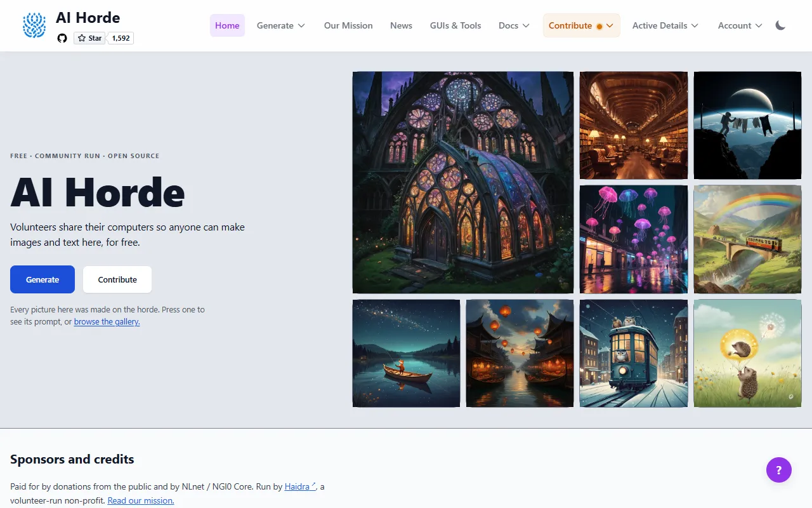812x508 pixels.
Task: Open the purple question mark help button
Action: [x=779, y=470]
